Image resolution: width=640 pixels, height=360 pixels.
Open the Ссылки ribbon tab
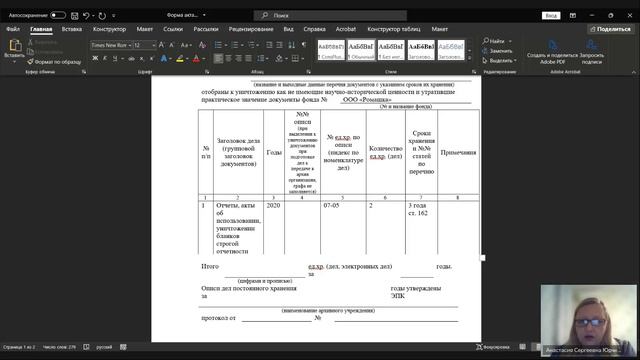pos(173,29)
